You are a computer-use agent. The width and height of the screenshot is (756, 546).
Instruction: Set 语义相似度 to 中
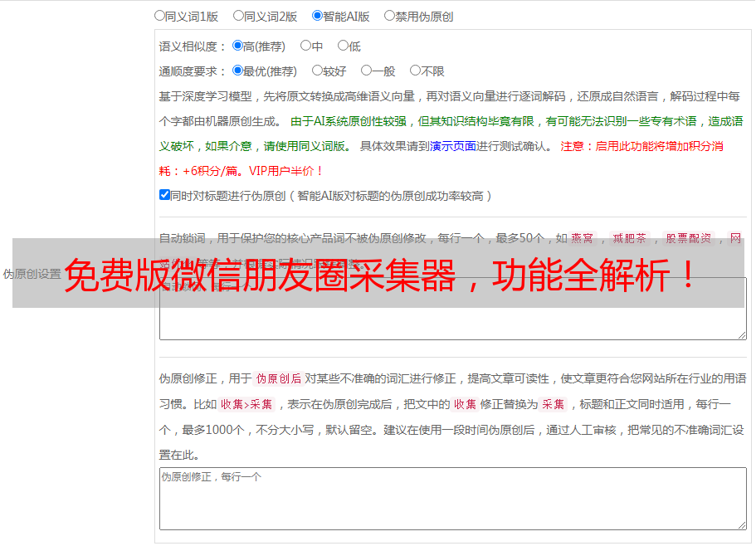click(x=305, y=46)
